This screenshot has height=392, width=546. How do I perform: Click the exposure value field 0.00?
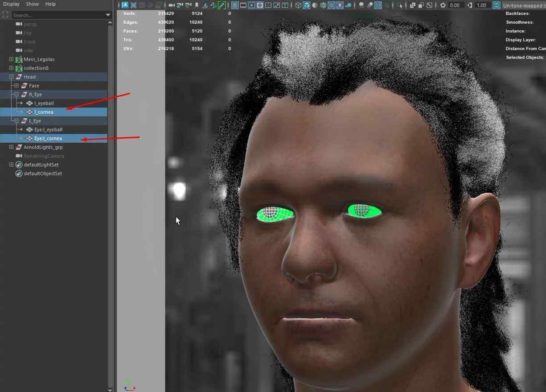click(455, 5)
